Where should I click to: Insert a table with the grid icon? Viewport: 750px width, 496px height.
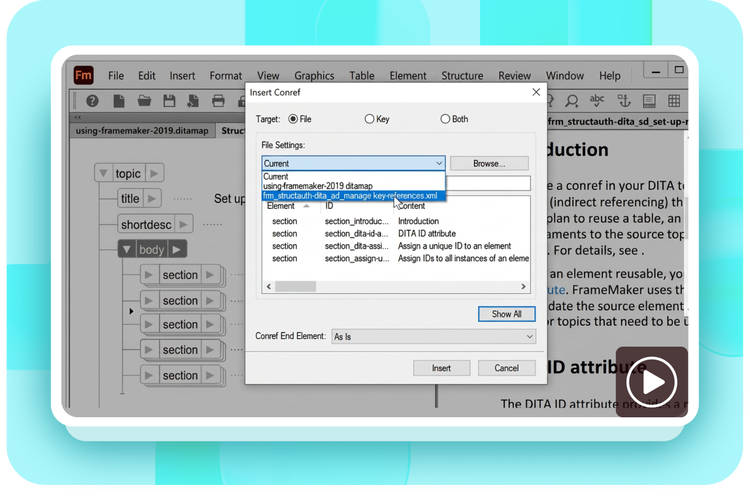pyautogui.click(x=674, y=101)
